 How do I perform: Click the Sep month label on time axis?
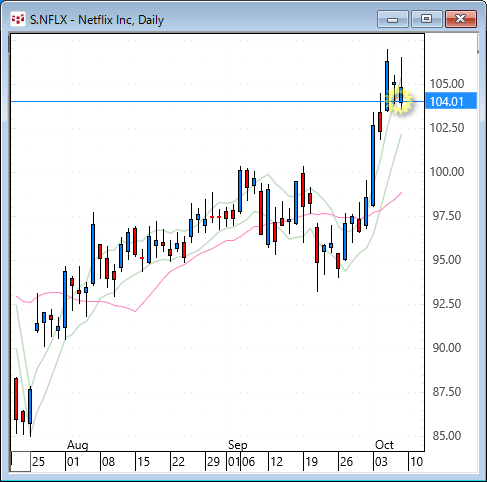tap(238, 445)
